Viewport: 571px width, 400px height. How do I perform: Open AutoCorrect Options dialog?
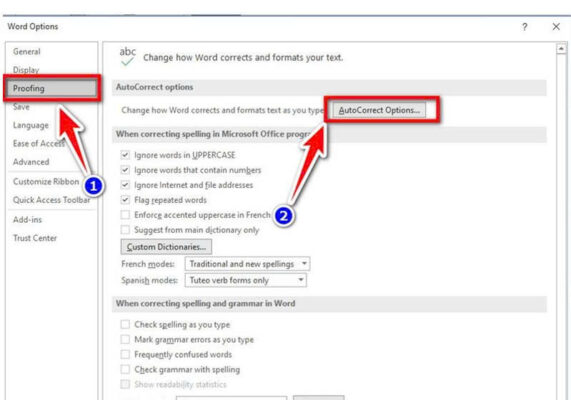379,110
